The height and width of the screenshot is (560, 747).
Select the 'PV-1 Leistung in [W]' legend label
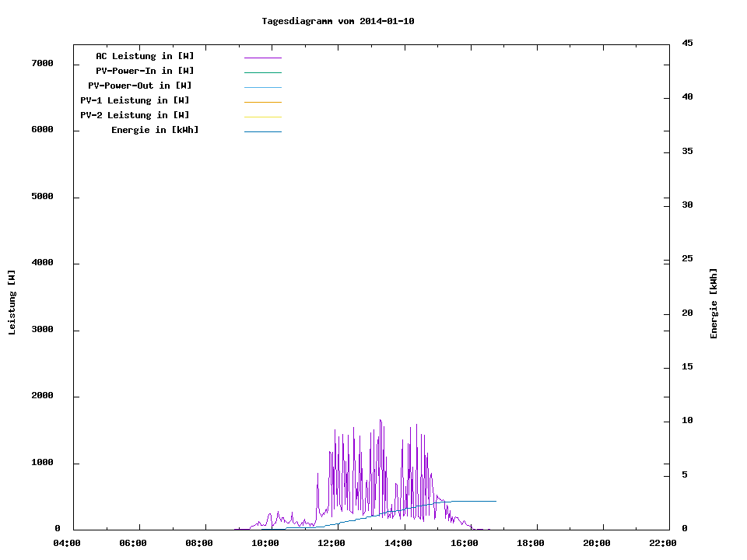(x=135, y=100)
